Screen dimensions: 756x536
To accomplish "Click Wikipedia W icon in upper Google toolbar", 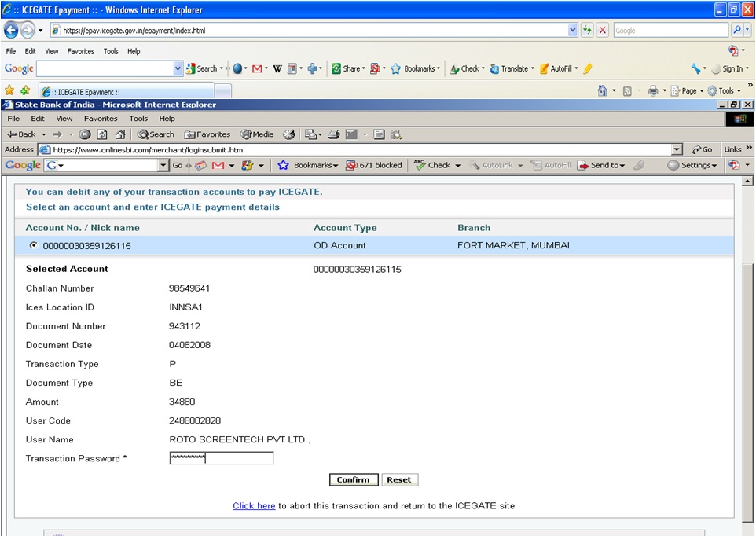I will [277, 69].
